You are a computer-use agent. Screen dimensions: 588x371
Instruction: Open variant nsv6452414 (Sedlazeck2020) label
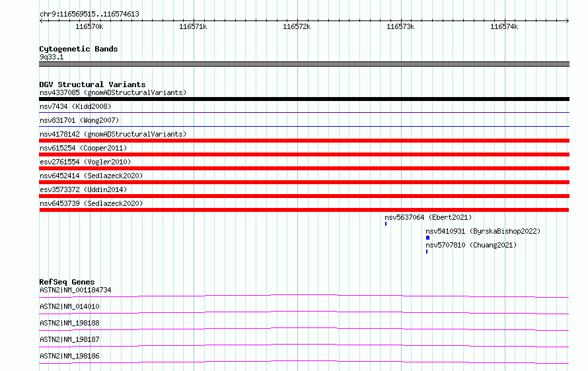[x=91, y=176]
